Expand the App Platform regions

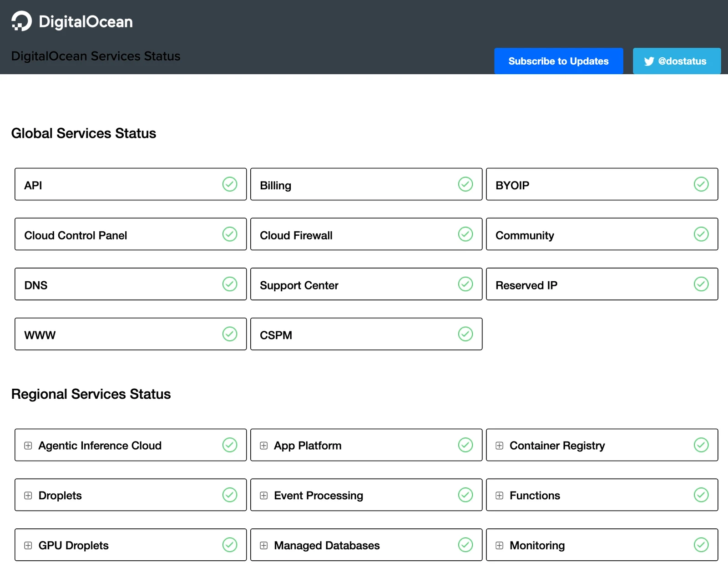264,446
